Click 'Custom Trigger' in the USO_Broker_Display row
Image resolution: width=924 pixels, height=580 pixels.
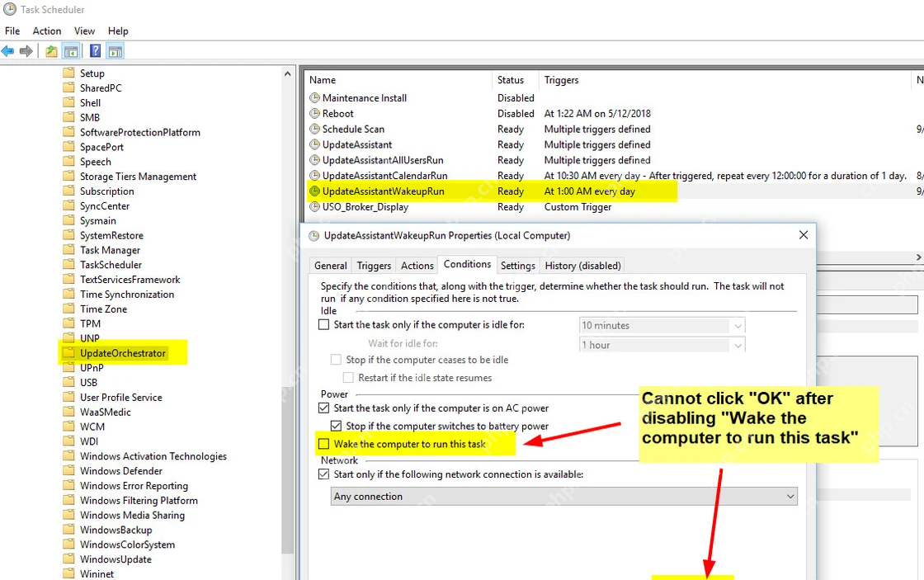(x=577, y=207)
